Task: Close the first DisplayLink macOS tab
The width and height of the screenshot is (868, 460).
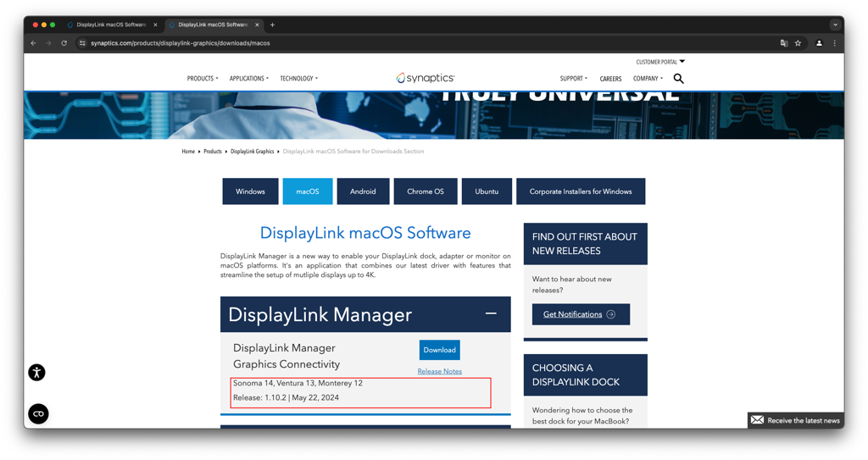Action: point(156,25)
